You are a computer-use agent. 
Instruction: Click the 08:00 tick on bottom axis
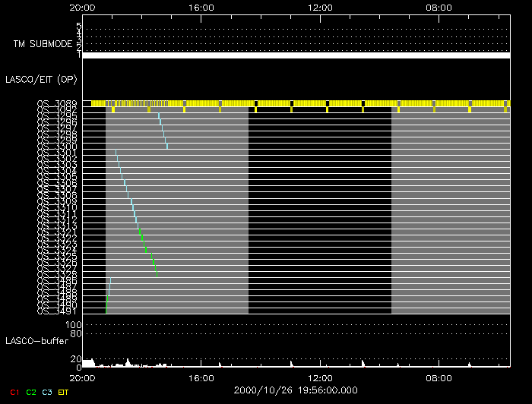439,376
